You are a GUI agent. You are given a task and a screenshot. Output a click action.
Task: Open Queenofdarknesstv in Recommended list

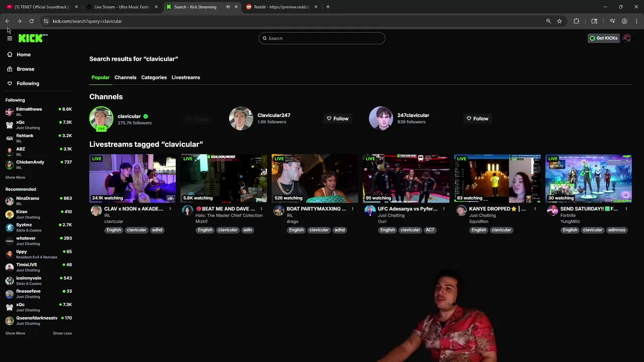click(x=39, y=320)
